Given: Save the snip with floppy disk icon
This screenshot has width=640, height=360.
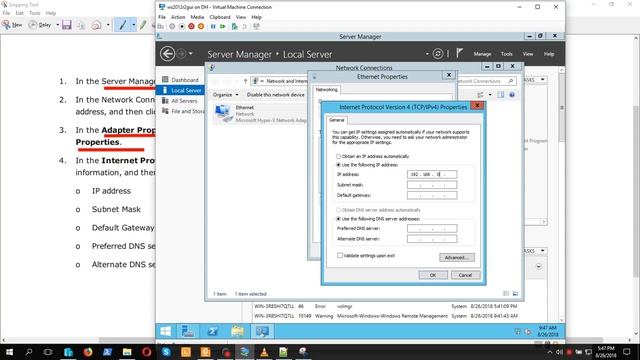Looking at the screenshot, I should (x=67, y=25).
